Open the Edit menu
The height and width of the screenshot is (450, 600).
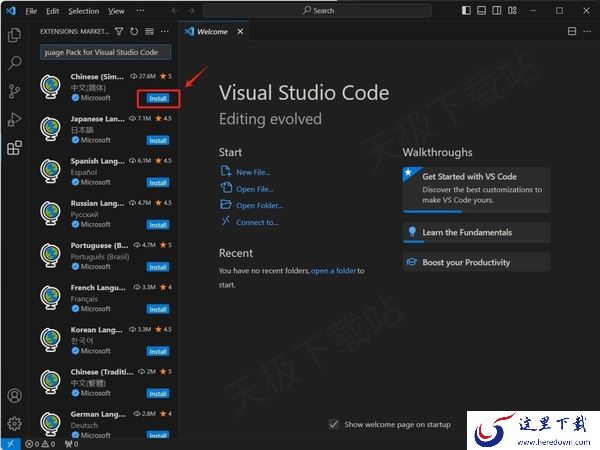[x=52, y=11]
